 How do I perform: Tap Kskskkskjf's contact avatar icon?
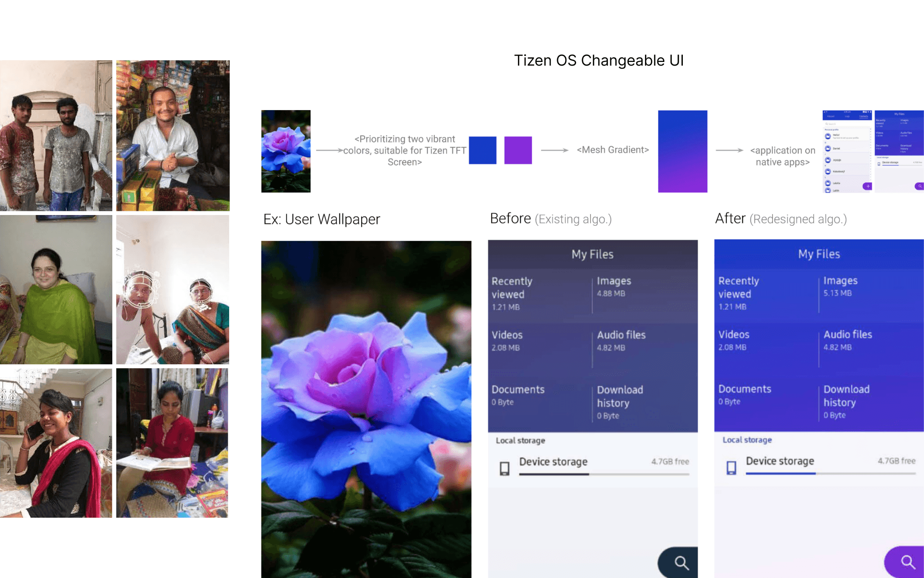pyautogui.click(x=828, y=171)
